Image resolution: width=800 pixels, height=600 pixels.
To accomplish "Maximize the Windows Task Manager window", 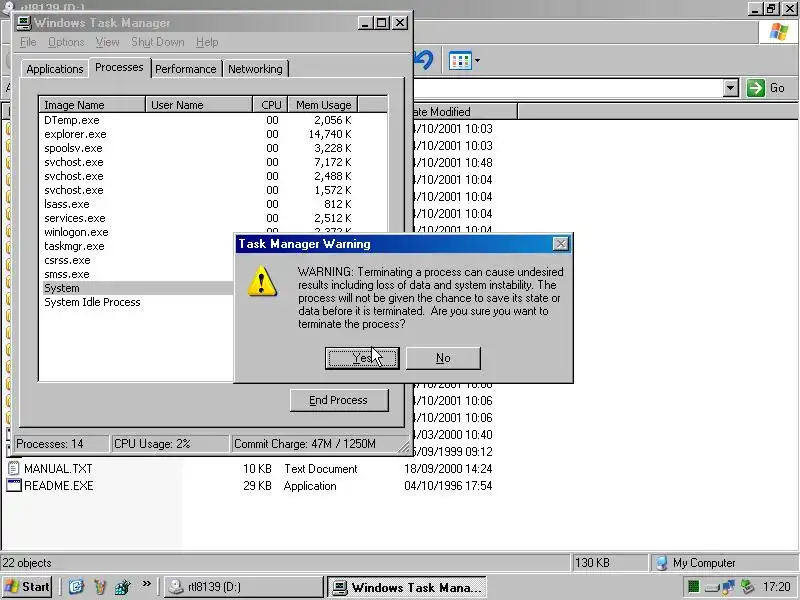I will coord(382,23).
